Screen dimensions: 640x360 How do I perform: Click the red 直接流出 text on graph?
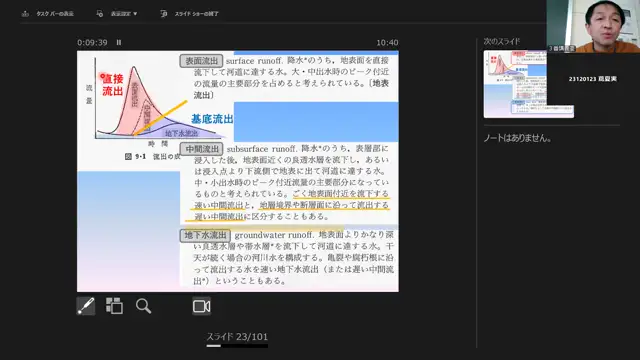pos(112,84)
